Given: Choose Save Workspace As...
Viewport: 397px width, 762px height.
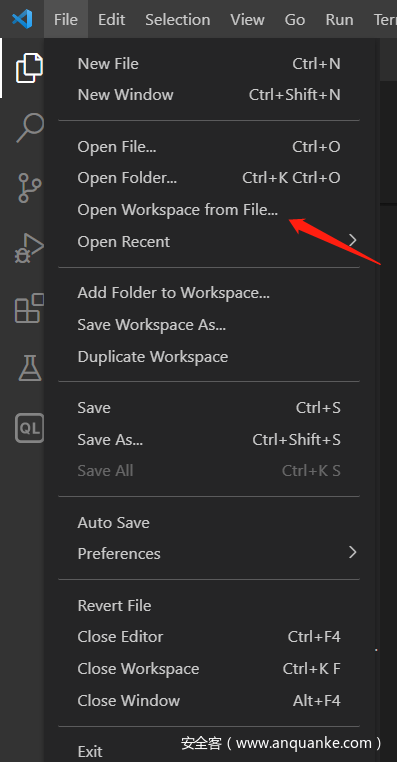Looking at the screenshot, I should [x=209, y=325].
